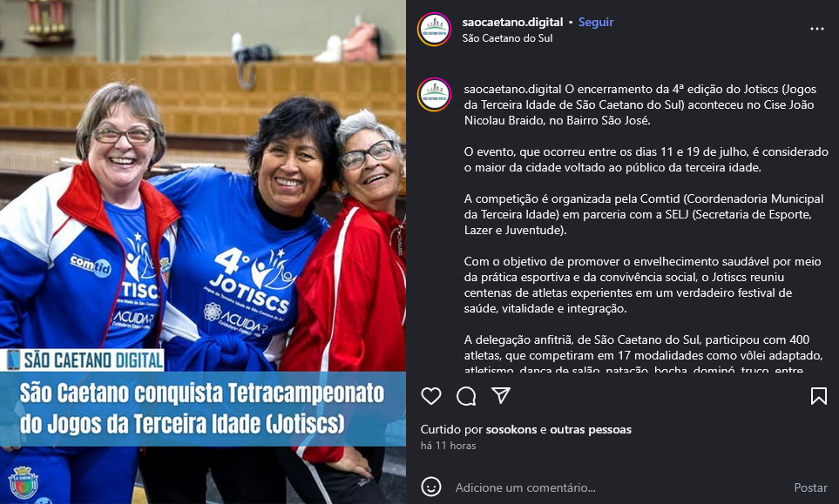Click the há 11 horas timestamp
This screenshot has width=839, height=504.
click(449, 446)
